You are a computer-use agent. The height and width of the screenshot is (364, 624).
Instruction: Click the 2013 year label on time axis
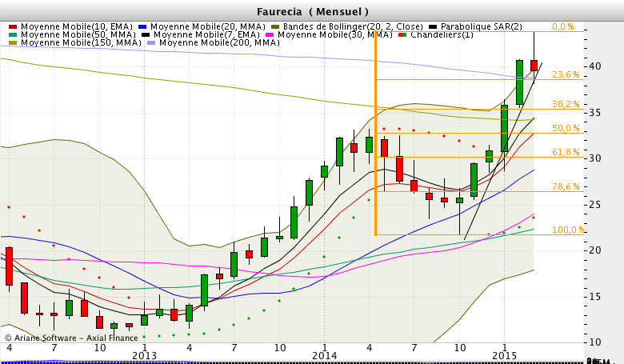[145, 355]
